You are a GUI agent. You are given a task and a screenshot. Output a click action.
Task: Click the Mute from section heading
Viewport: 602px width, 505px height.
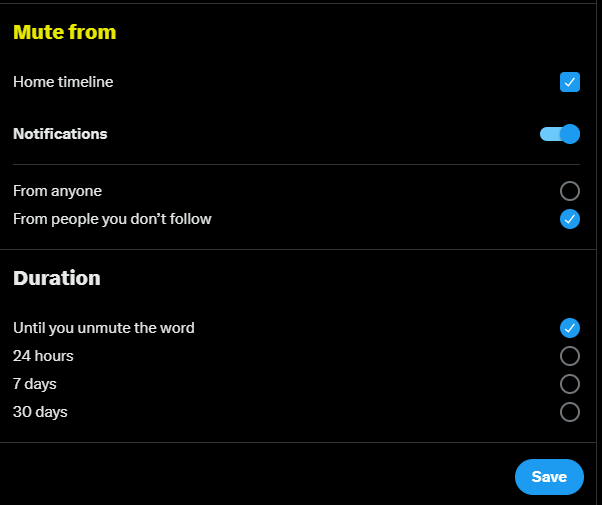[x=64, y=32]
